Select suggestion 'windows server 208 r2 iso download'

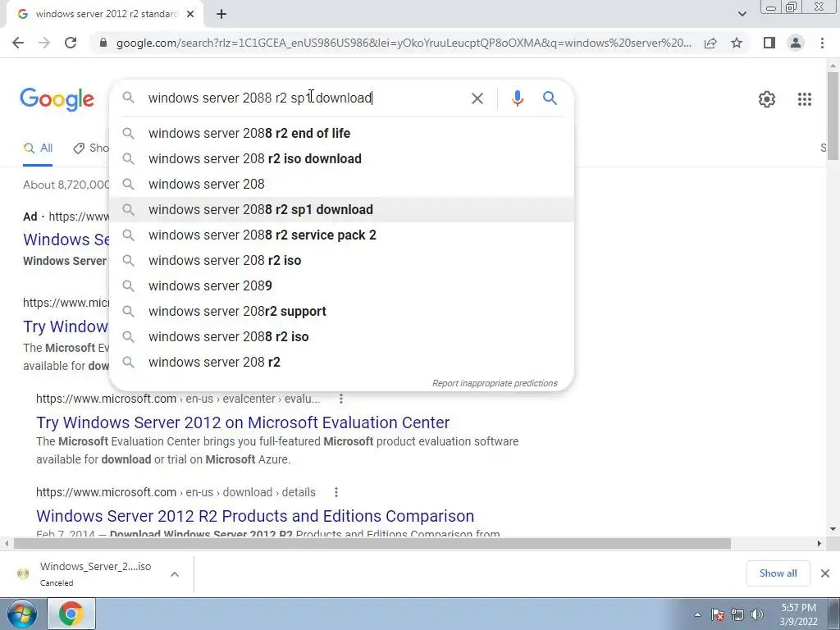click(x=341, y=158)
